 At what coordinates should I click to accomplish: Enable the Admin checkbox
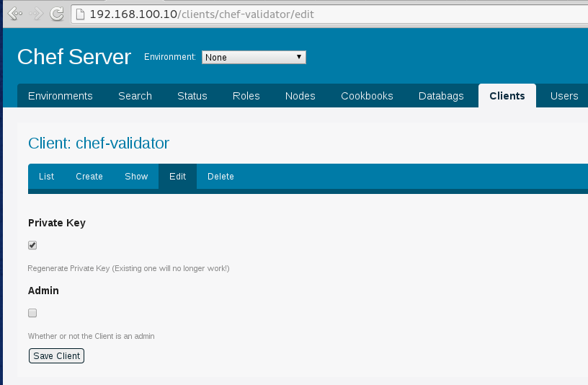click(x=32, y=313)
